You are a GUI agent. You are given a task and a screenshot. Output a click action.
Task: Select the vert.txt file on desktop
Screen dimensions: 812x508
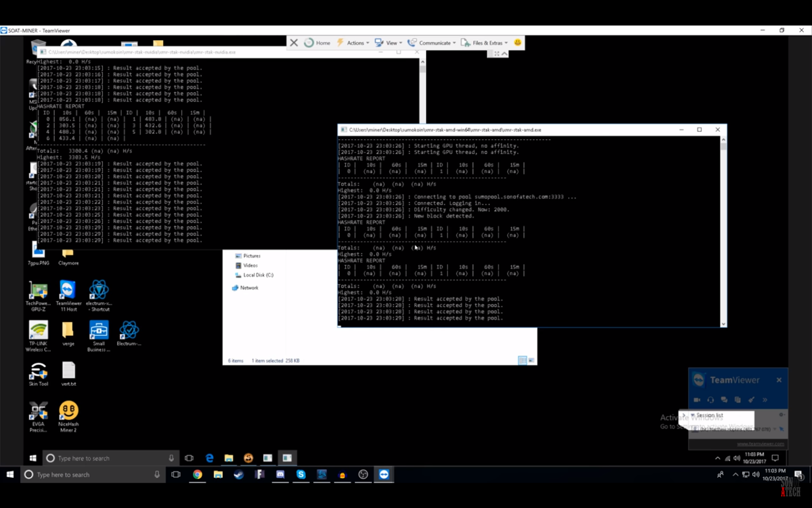tap(69, 374)
